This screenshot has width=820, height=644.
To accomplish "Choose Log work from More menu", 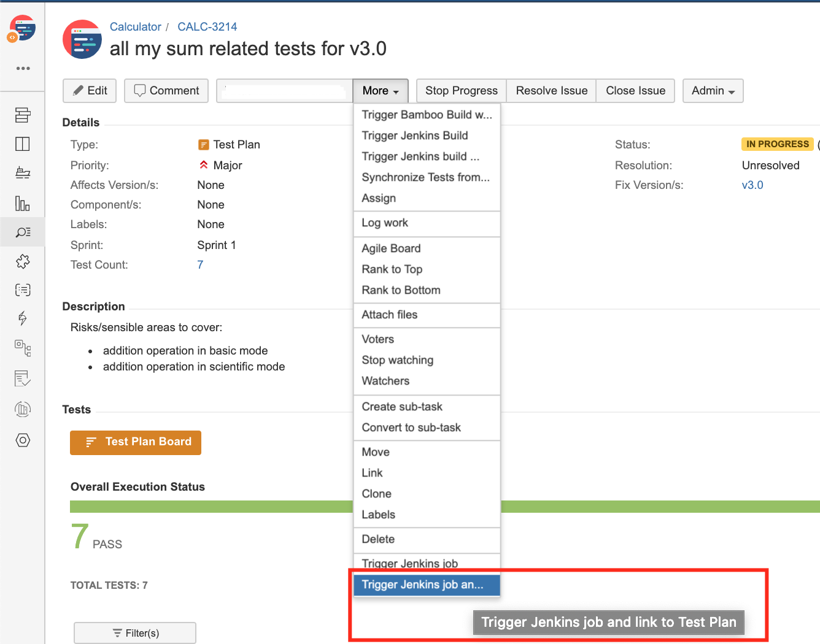I will coord(427,223).
